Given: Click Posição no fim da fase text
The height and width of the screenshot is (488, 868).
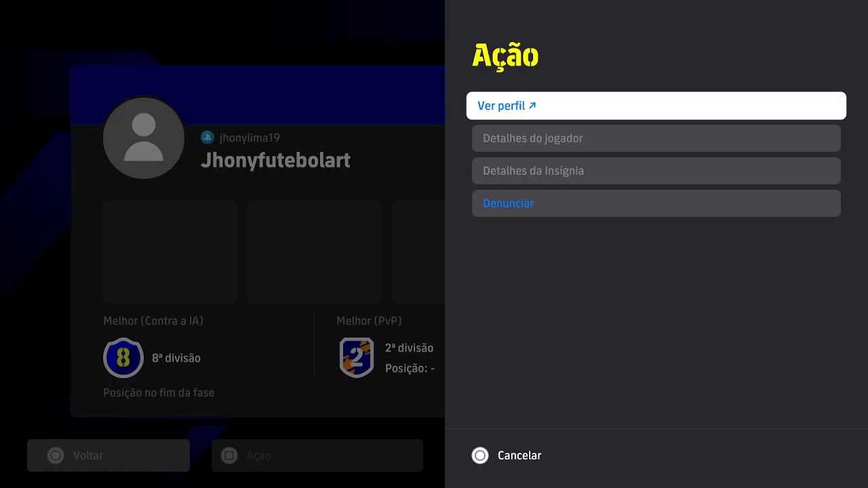Looking at the screenshot, I should (159, 392).
